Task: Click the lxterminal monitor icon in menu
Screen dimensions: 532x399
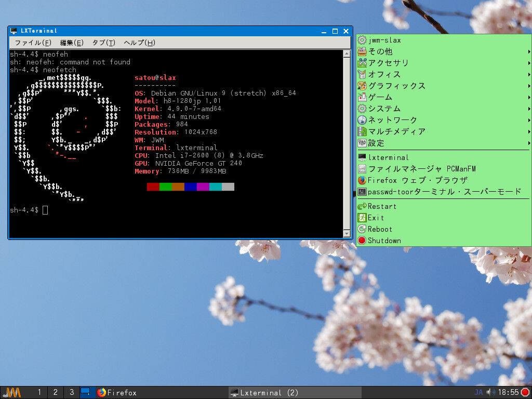Action: pyautogui.click(x=362, y=157)
